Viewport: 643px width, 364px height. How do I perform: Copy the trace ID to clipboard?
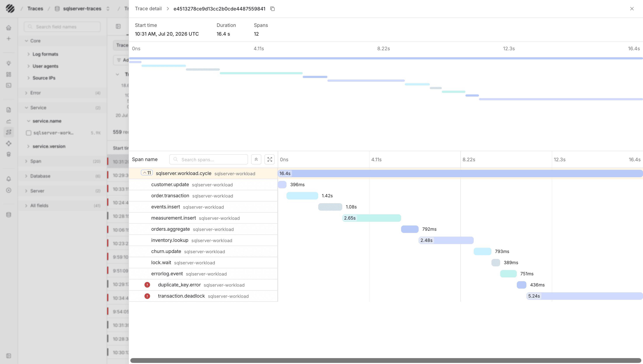(273, 9)
